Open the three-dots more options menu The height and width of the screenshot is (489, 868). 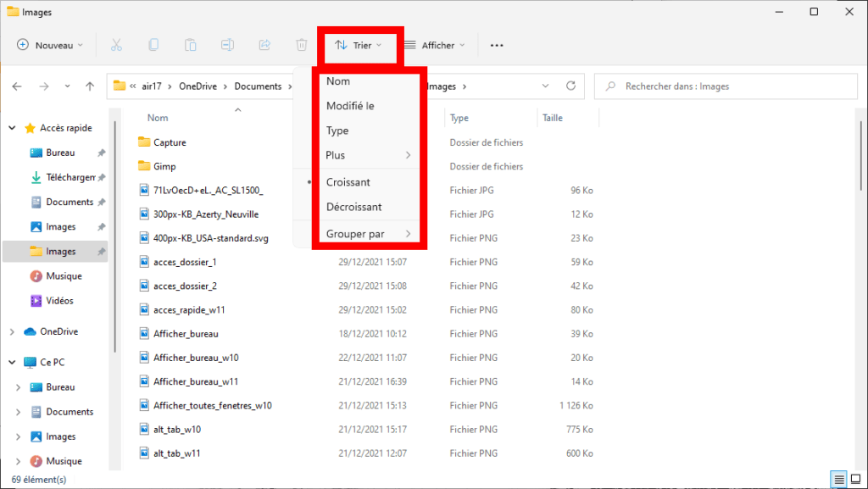tap(497, 46)
